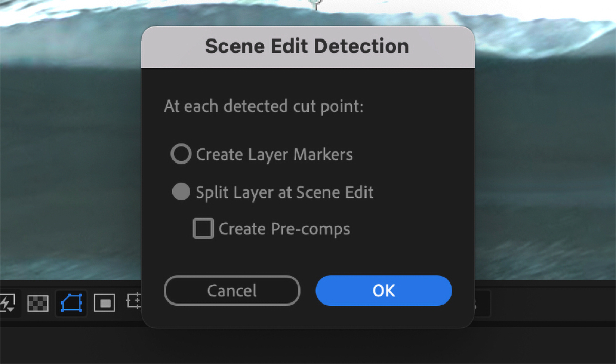The image size is (616, 364).
Task: Click the Scene Edit Detection title bar
Action: pos(307,47)
